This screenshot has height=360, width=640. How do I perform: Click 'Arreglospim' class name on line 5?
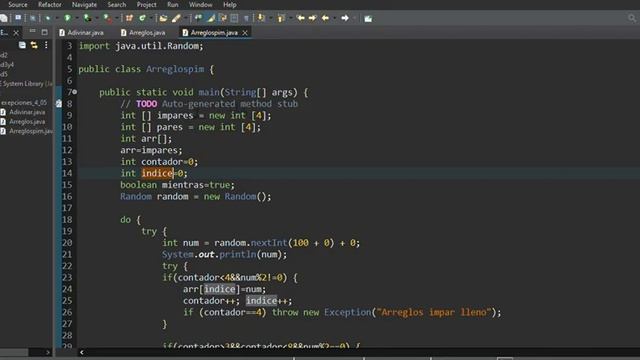point(175,69)
